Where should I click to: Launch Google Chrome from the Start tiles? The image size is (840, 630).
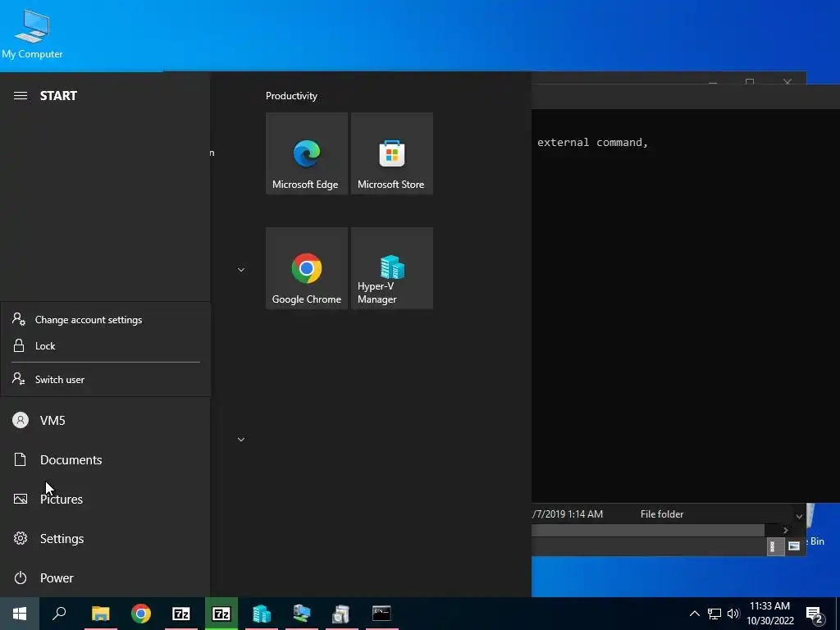307,268
